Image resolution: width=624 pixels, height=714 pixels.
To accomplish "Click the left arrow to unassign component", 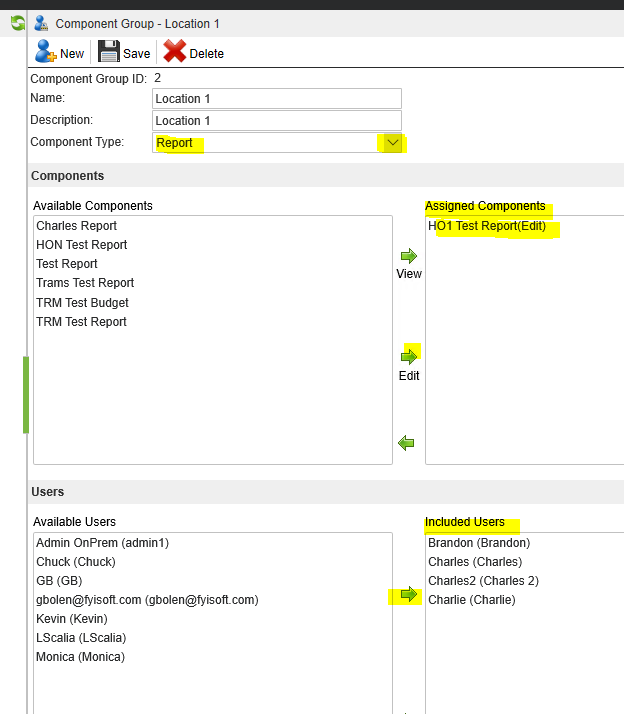I will pyautogui.click(x=406, y=443).
